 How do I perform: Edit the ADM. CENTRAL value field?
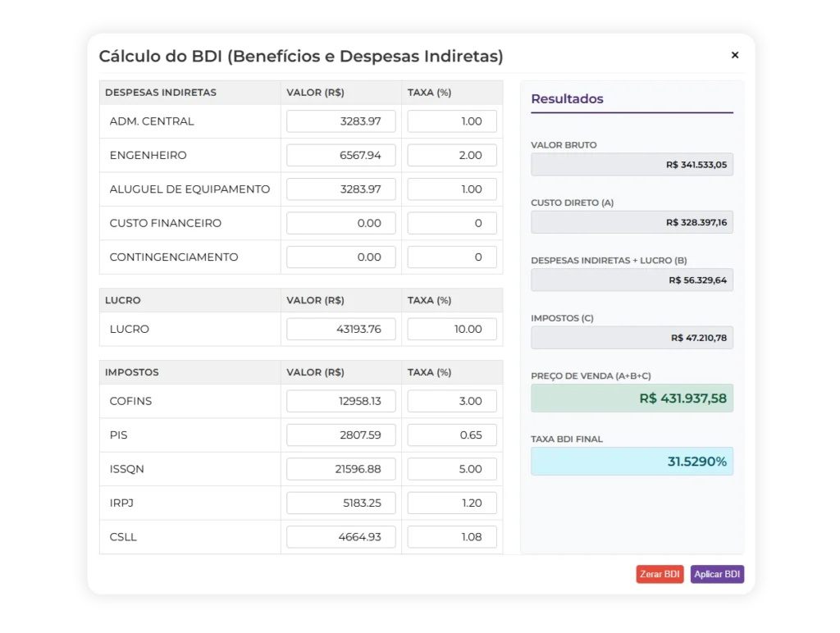coord(340,121)
